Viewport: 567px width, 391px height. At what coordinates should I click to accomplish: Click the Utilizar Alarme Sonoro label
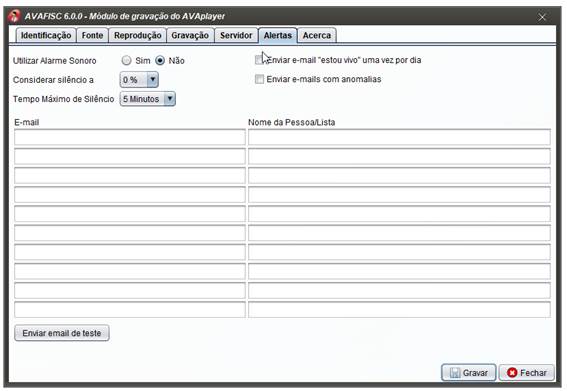coord(55,61)
